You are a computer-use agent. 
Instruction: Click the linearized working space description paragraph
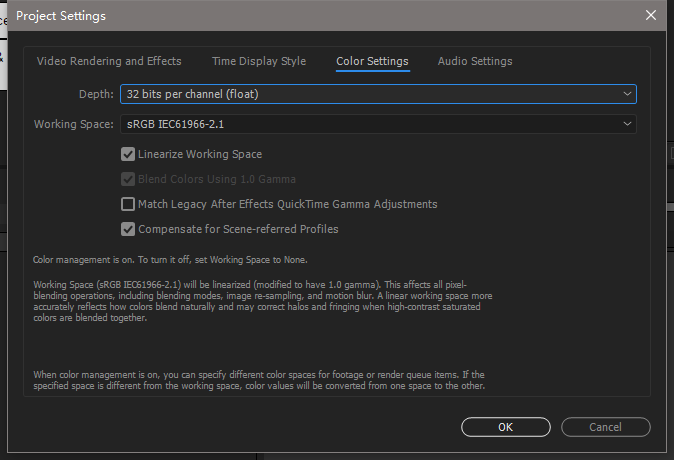coord(264,303)
